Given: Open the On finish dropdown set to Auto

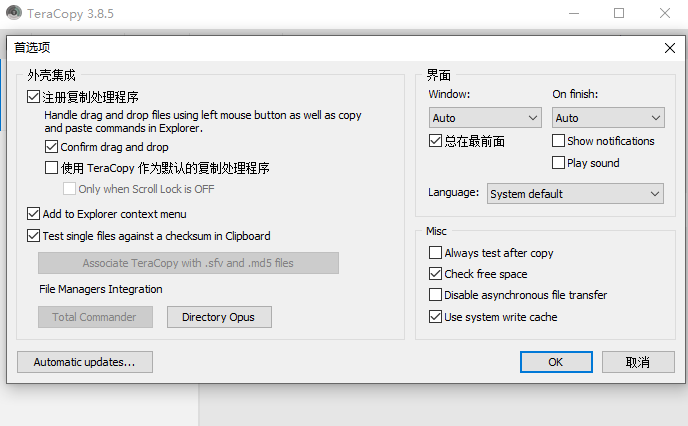Looking at the screenshot, I should [608, 118].
